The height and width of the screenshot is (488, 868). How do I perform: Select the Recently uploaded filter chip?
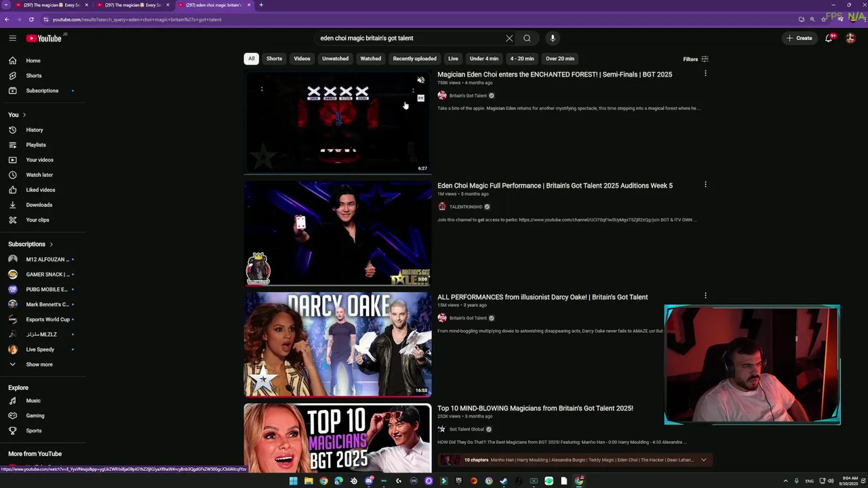(x=414, y=58)
